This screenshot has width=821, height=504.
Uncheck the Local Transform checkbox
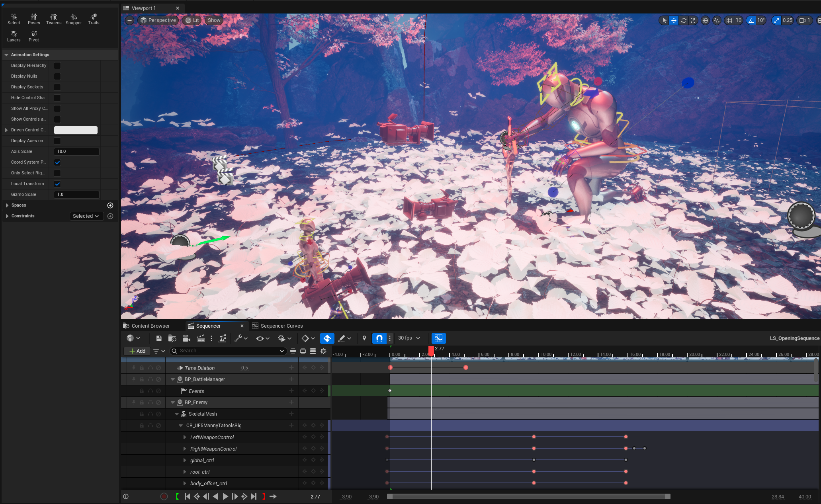click(57, 184)
